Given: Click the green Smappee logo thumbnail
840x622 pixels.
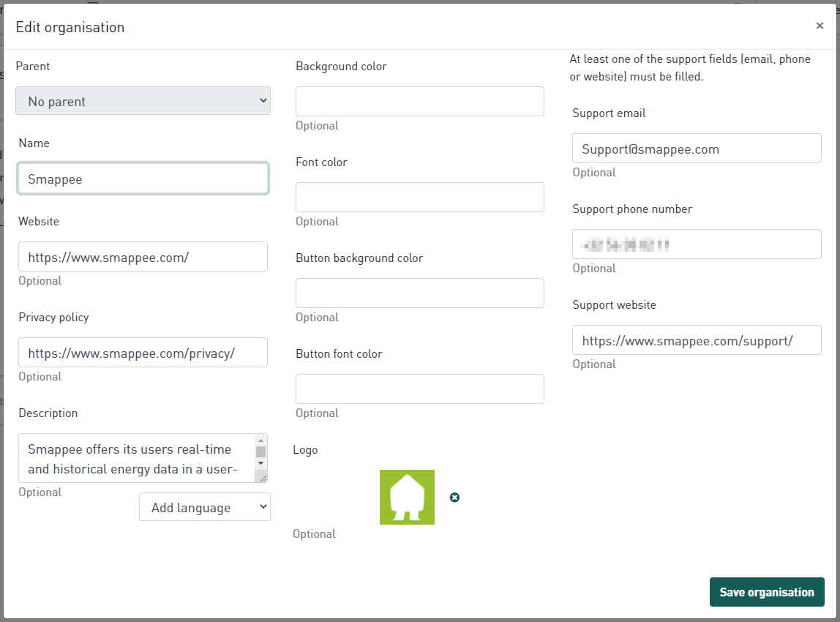Looking at the screenshot, I should [407, 497].
